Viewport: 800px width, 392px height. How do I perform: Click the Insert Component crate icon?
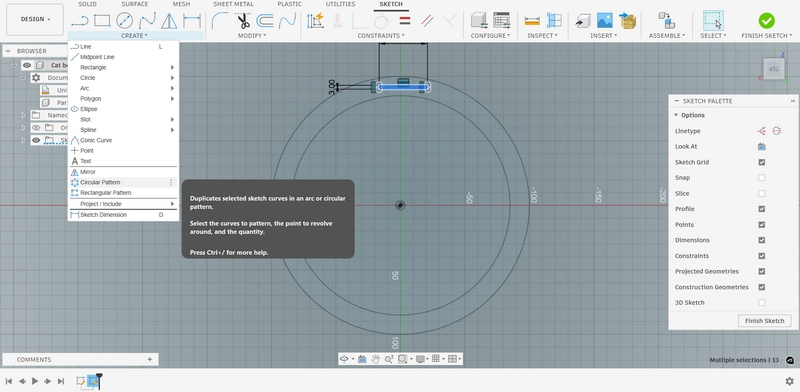(x=628, y=21)
